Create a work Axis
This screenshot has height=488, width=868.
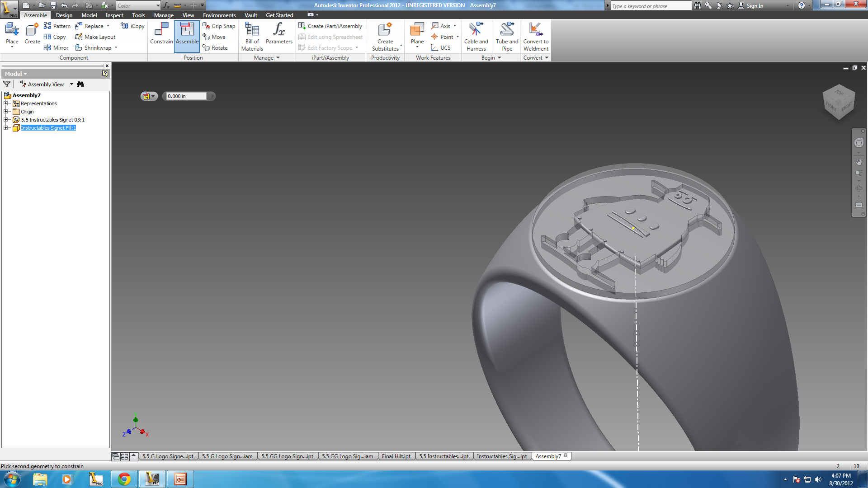(441, 26)
